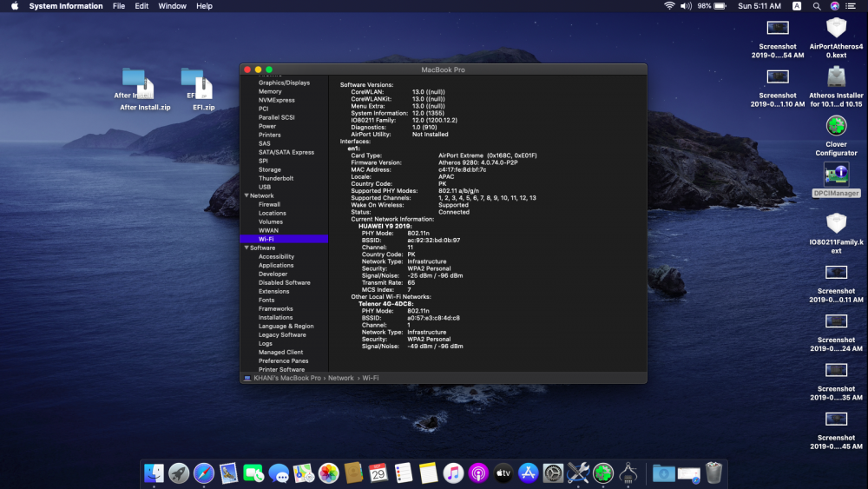This screenshot has height=489, width=868.
Task: Open the Help menu
Action: 204,6
